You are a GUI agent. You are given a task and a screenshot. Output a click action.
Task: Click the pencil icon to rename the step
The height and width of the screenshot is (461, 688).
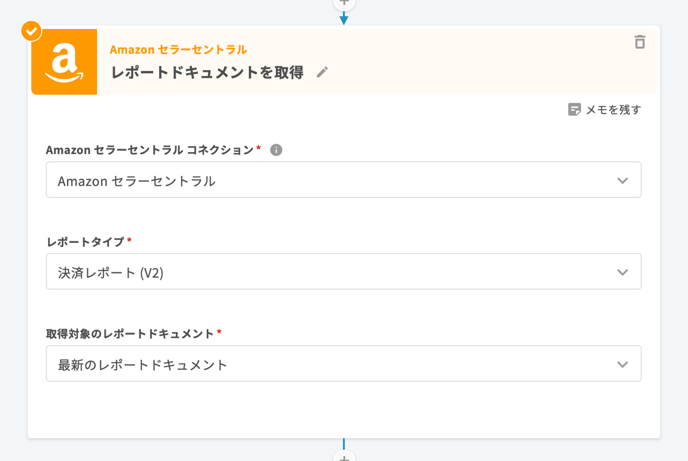(x=322, y=72)
